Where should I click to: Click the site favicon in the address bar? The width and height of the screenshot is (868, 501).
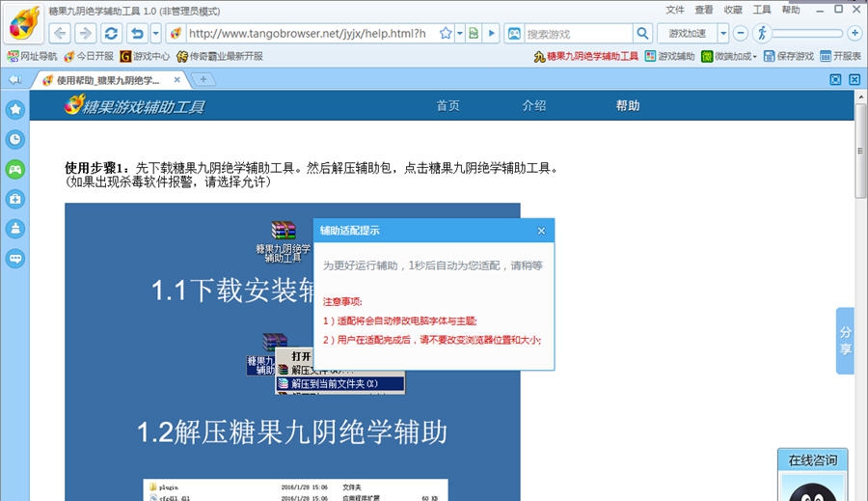coord(176,33)
